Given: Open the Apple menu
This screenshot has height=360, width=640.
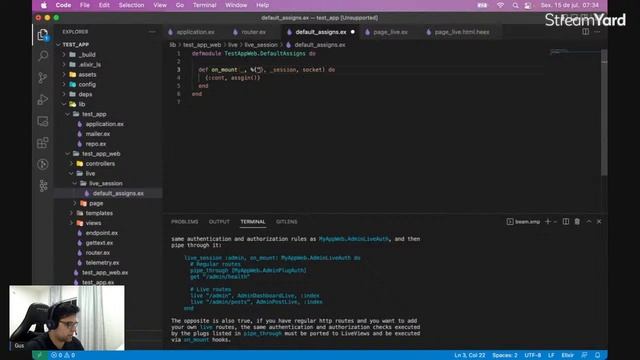Looking at the screenshot, I should point(44,5).
